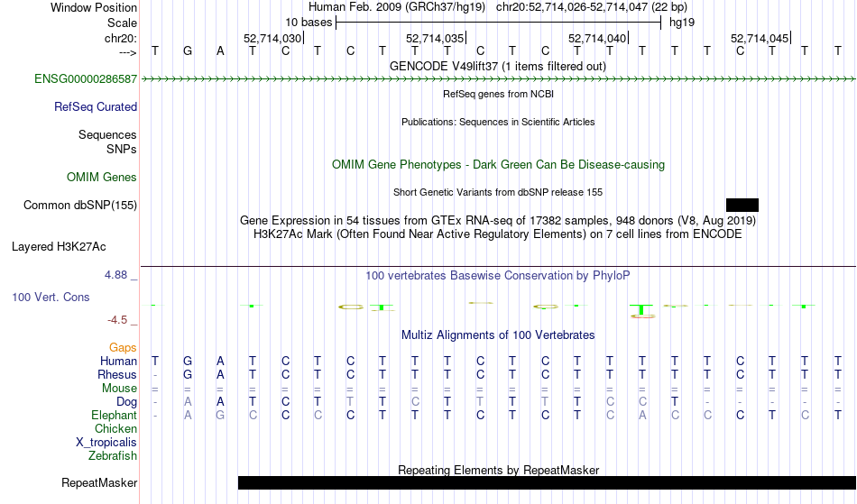Click the Common dbSNP(155) track label
Image resolution: width=857 pixels, height=504 pixels.
79,206
